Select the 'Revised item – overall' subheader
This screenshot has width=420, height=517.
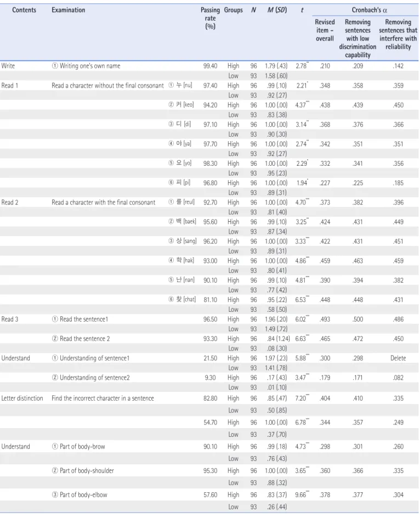pos(325,30)
